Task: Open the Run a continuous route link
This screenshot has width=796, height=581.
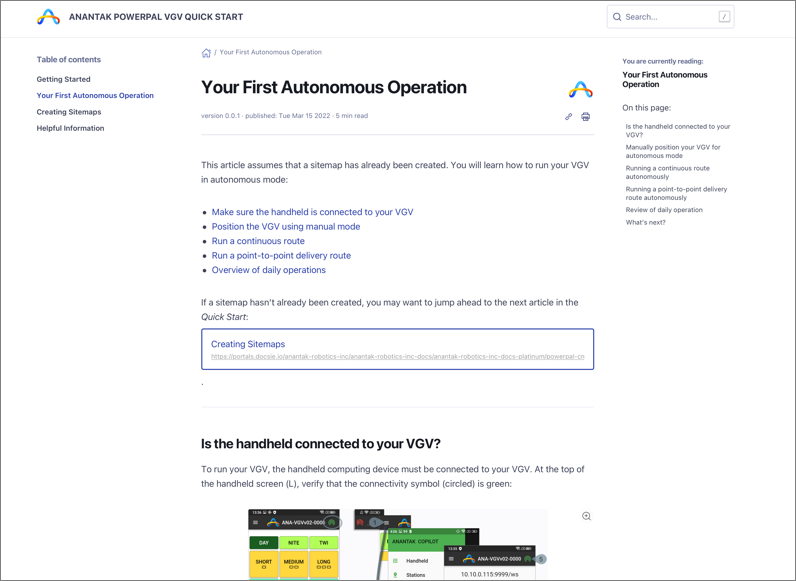Action: click(x=258, y=241)
